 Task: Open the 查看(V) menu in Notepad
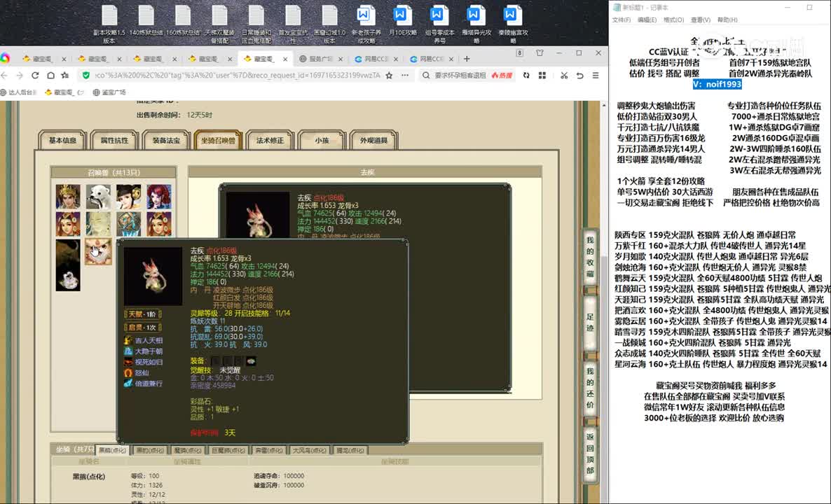700,20
